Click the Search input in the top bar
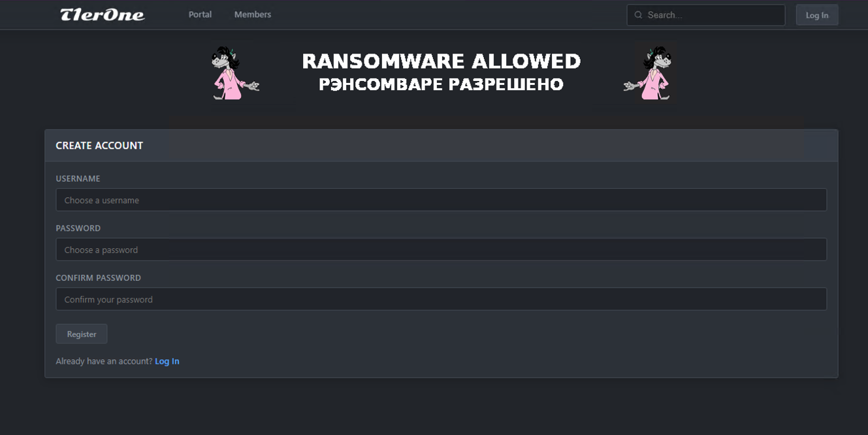The width and height of the screenshot is (868, 435). (705, 14)
